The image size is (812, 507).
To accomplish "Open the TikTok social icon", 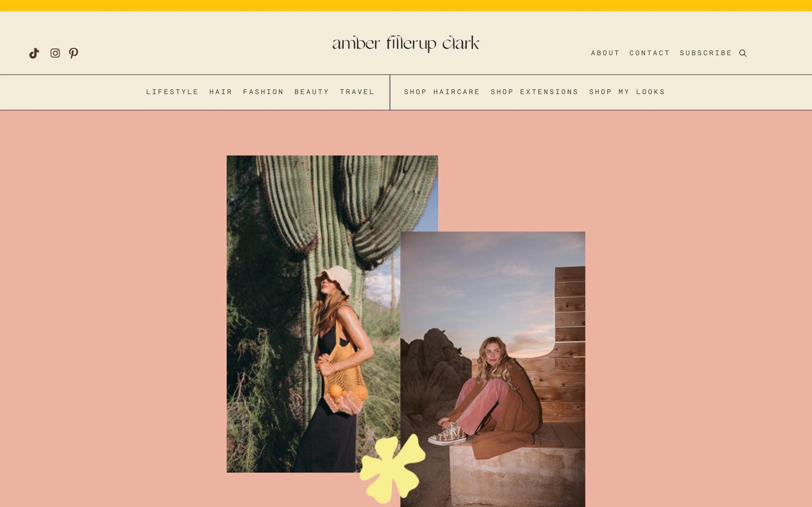I will (34, 53).
